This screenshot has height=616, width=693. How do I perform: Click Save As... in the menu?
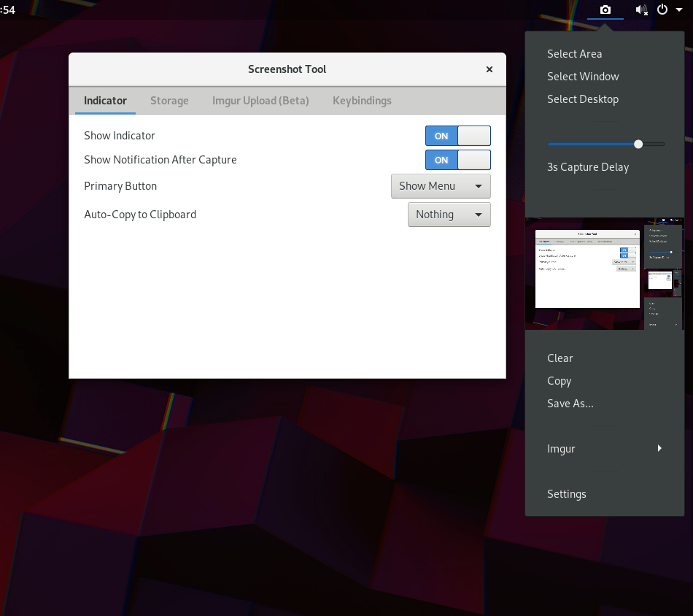[x=570, y=404]
